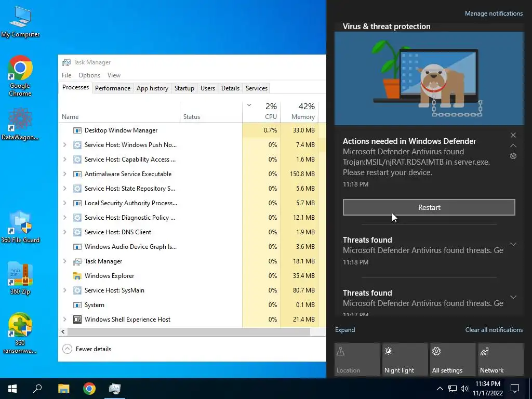Click Restart button in Defender notification
532x399 pixels.
tap(429, 207)
